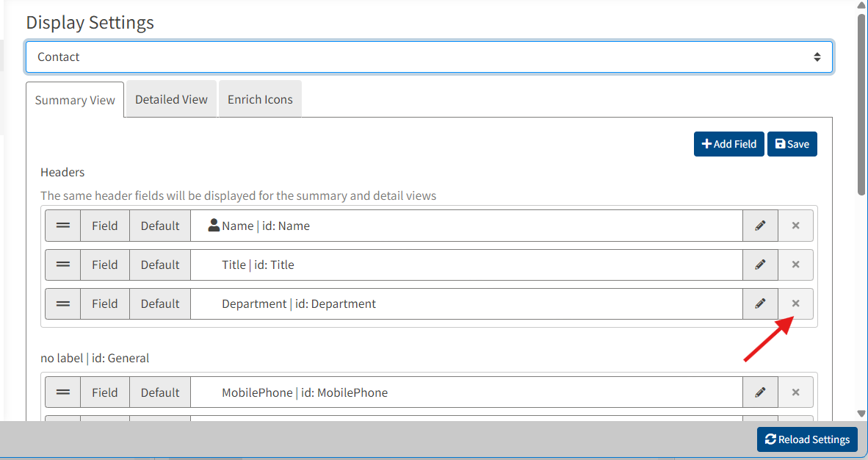The image size is (868, 460).
Task: Click Field label in Title row
Action: pos(104,265)
